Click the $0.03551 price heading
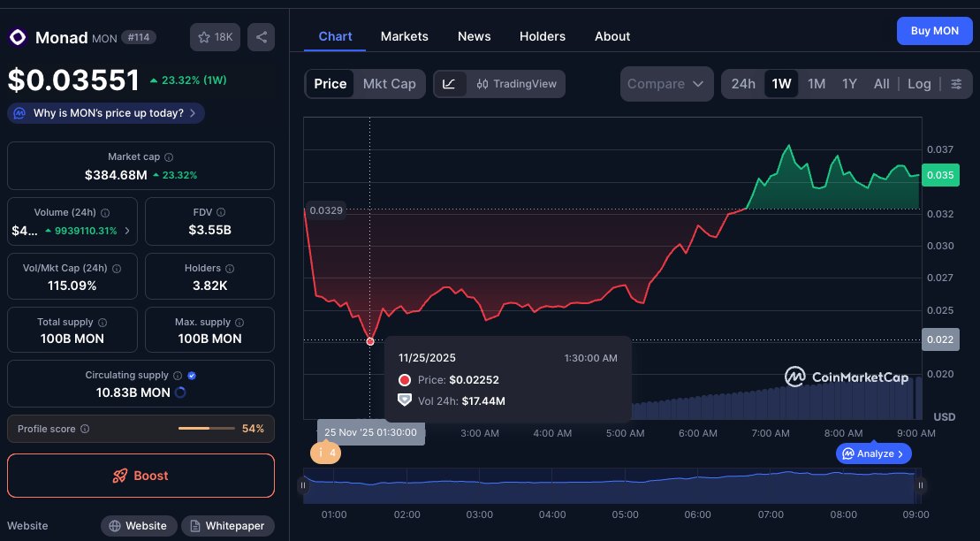This screenshot has height=541, width=980. click(x=73, y=80)
